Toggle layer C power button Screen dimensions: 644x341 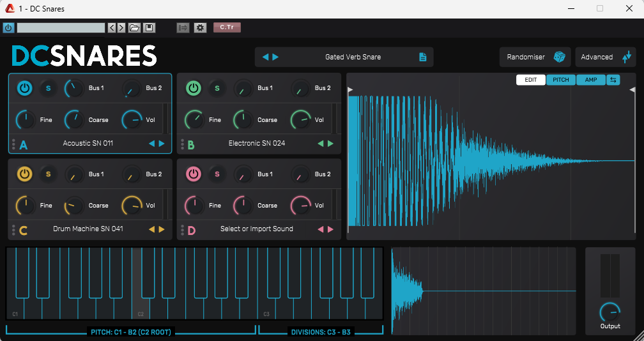[25, 174]
